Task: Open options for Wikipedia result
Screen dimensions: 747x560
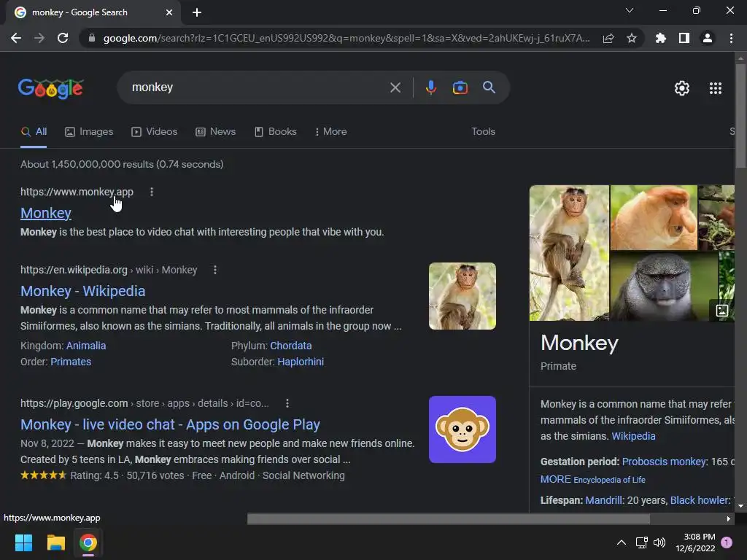Action: (x=215, y=270)
